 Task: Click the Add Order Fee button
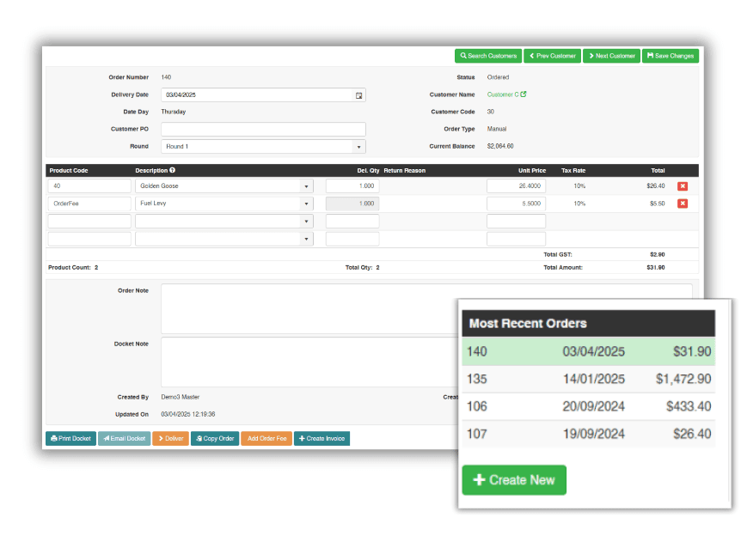[x=266, y=438]
